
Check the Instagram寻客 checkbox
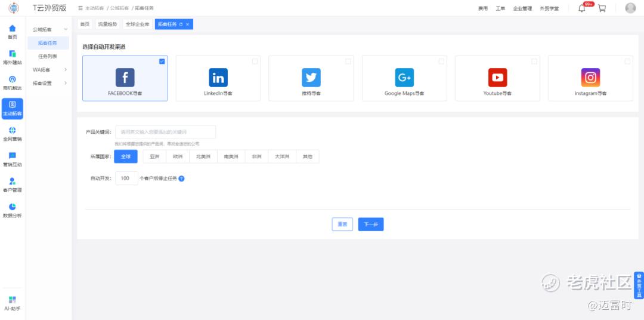pos(627,61)
